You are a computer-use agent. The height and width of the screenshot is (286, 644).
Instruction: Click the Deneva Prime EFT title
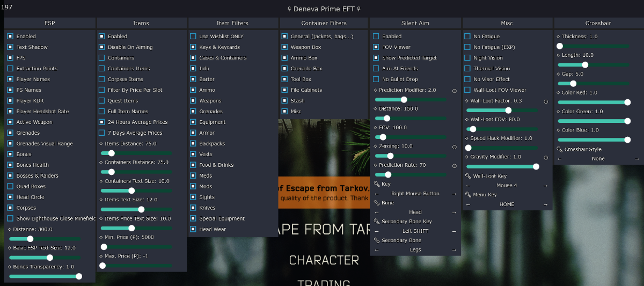324,9
